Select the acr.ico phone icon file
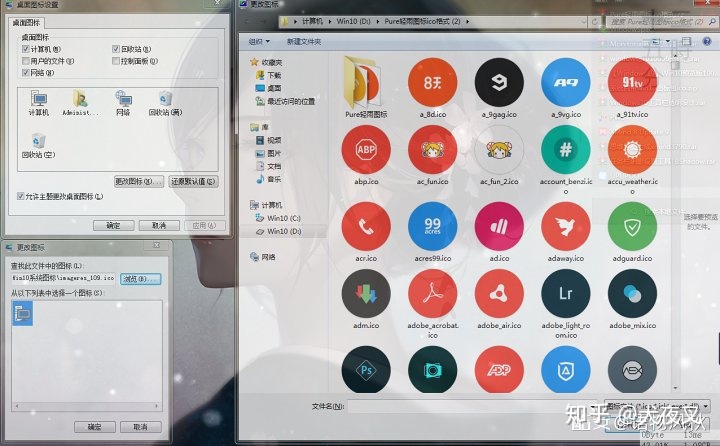720x446 pixels. 366,226
